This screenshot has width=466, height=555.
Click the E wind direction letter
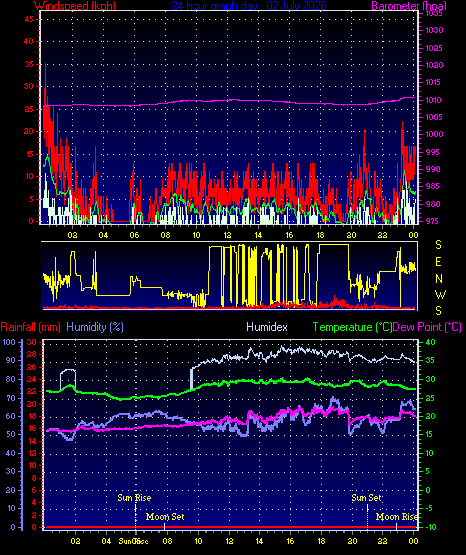pos(438,262)
